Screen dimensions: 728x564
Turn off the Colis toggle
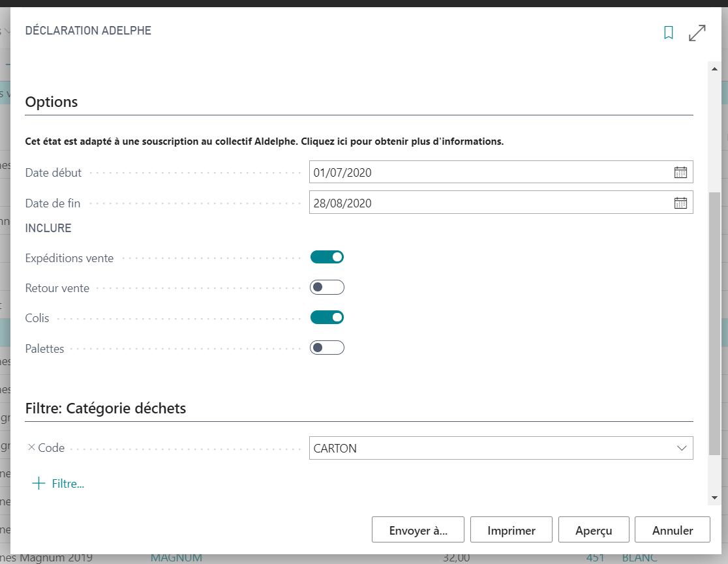point(327,318)
